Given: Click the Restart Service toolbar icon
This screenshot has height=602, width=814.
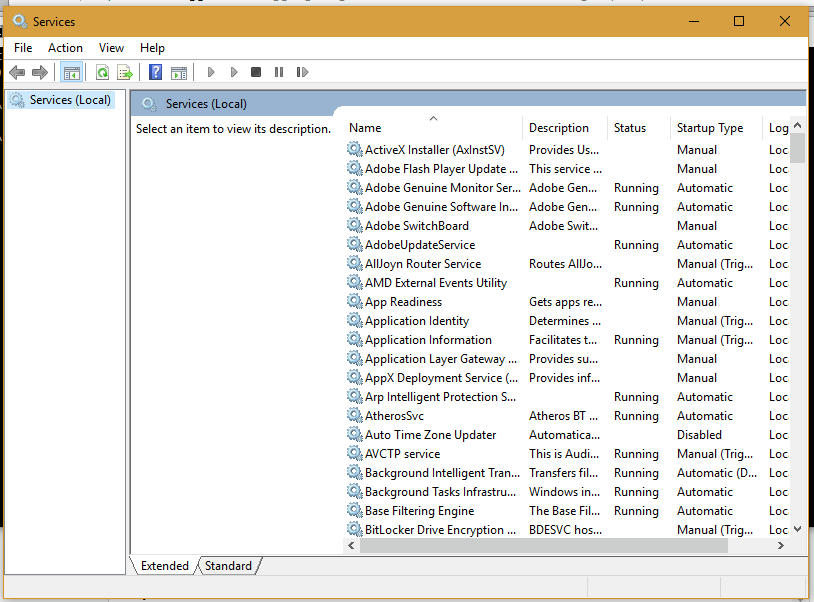Looking at the screenshot, I should point(302,72).
